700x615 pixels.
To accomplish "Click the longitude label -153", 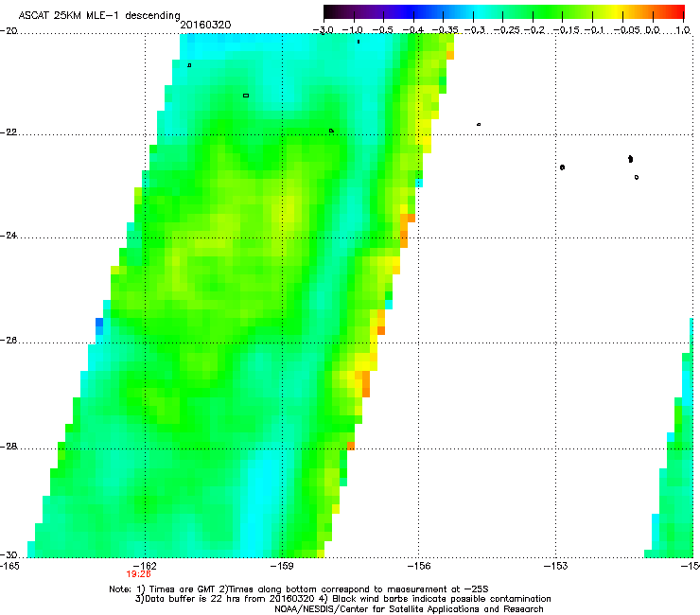I will pyautogui.click(x=556, y=566).
